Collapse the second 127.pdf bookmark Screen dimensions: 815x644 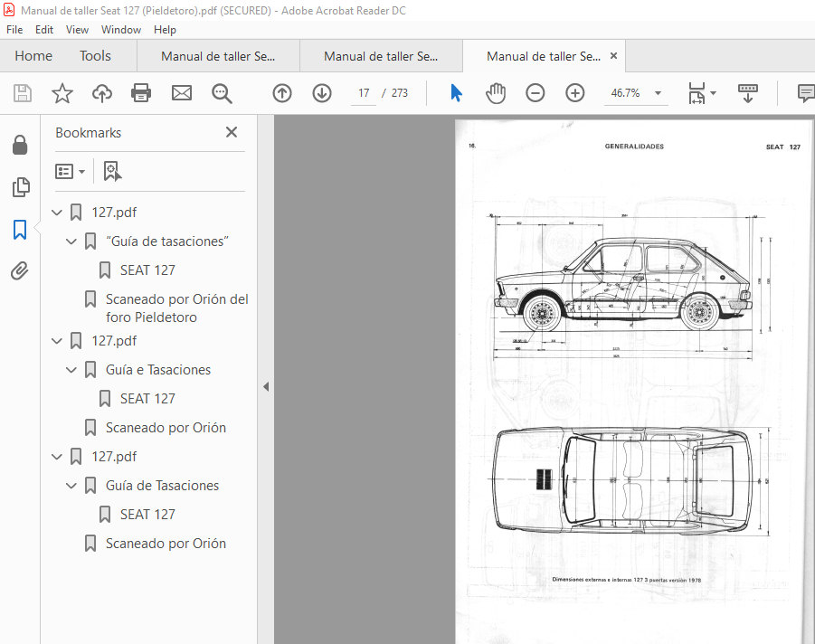[57, 341]
